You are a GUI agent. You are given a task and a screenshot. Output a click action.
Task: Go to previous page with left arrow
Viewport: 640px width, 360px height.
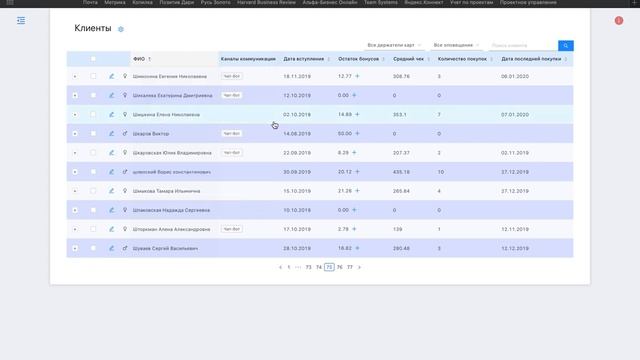click(280, 267)
